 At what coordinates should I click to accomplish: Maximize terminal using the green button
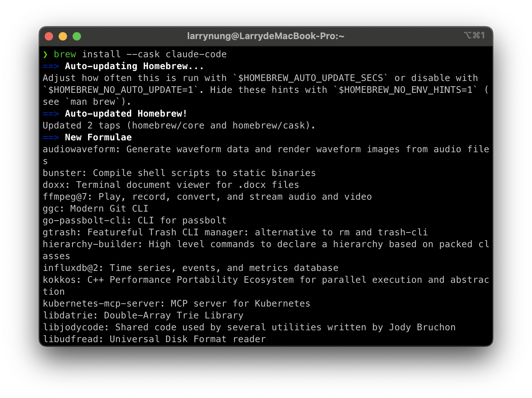(x=77, y=36)
